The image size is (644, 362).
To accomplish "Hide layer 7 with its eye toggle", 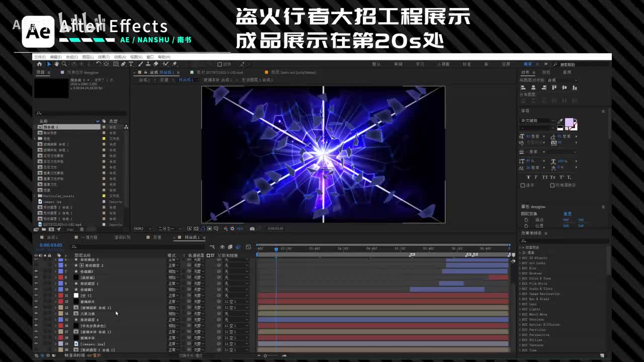I will pyautogui.click(x=36, y=271).
